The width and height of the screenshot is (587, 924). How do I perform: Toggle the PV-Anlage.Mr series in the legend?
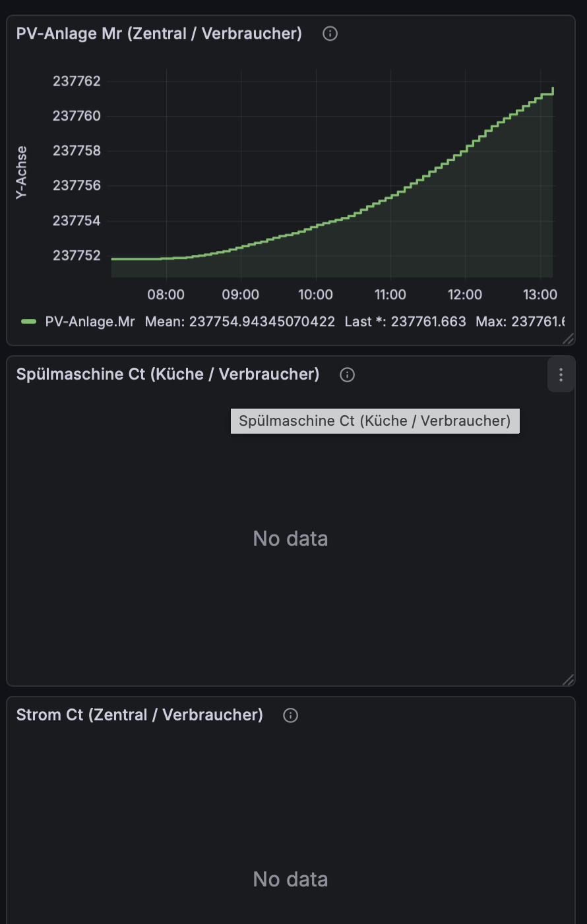tap(90, 322)
